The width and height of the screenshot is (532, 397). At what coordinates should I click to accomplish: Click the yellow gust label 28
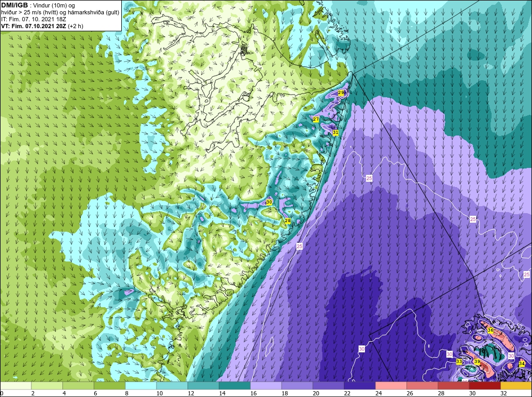[288, 221]
